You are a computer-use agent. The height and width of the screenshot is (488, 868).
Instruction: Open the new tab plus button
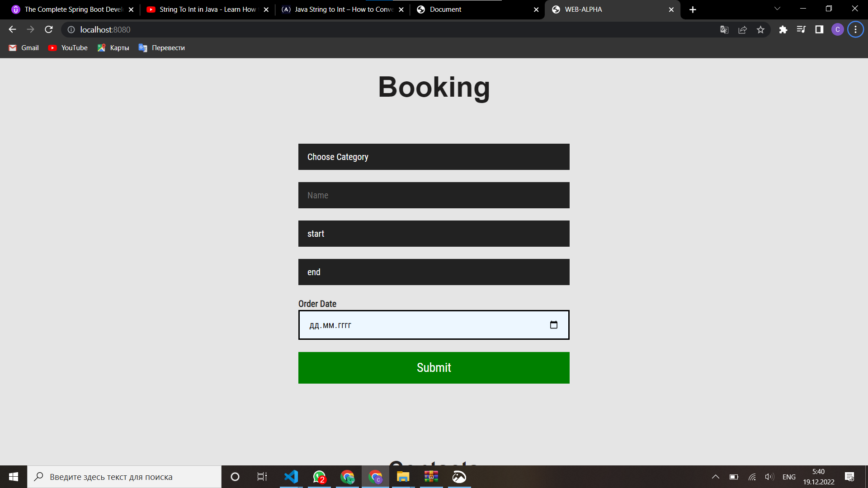[693, 9]
